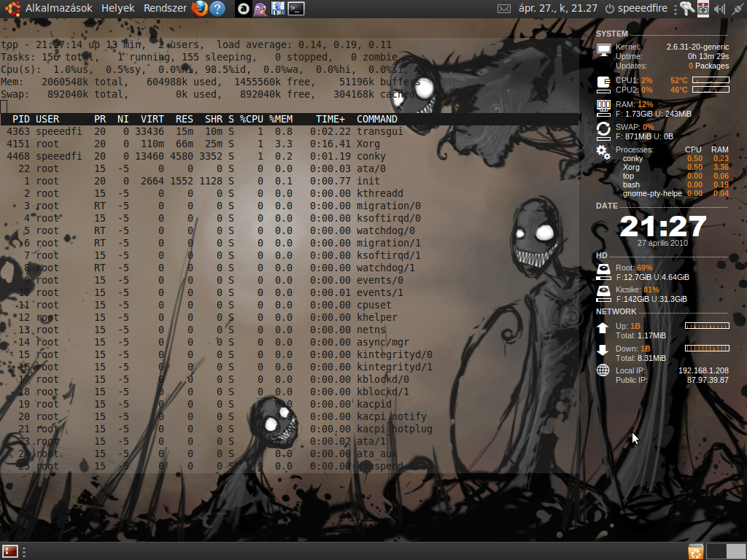747x560 pixels.
Task: Launch Pidgin from the purple bird icon
Action: (x=260, y=9)
